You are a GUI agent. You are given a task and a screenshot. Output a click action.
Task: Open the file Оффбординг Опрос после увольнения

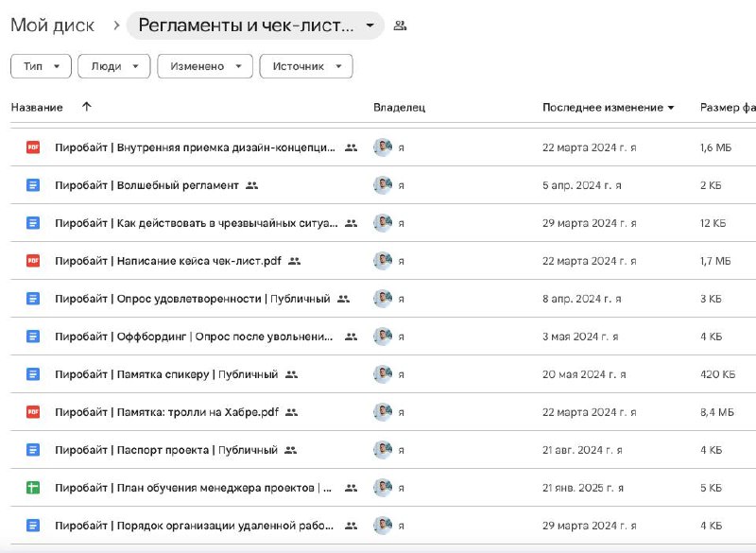click(x=189, y=337)
